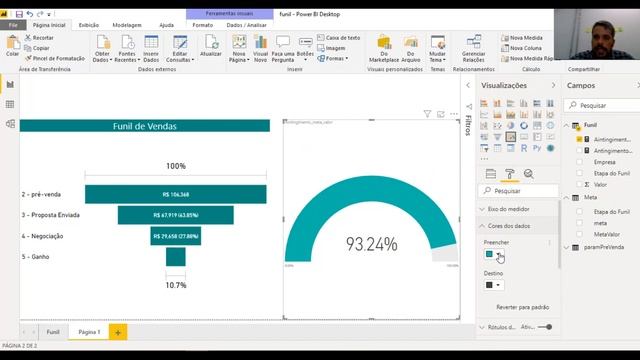
Task: Select the funnel chart visualization icon
Action: (x=497, y=137)
